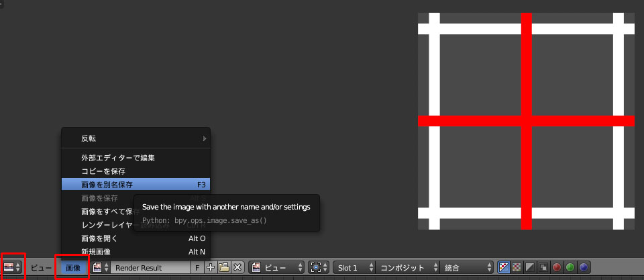Choose 外部エディターで編集 from the menu
The image size is (644, 280).
(136, 158)
